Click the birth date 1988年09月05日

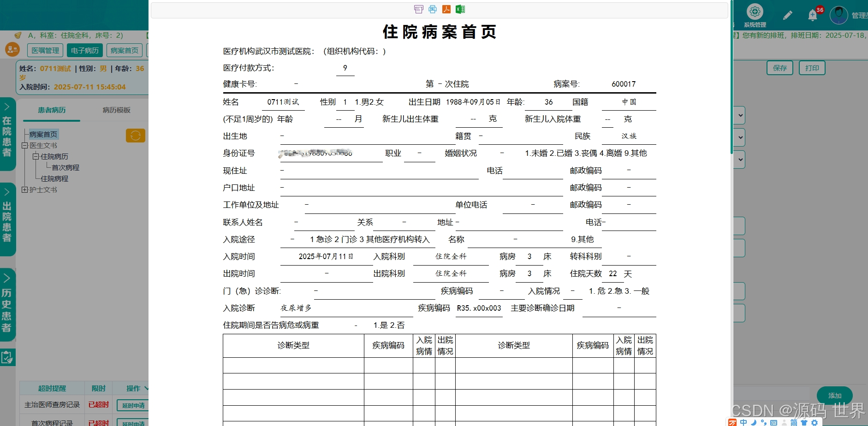point(473,102)
